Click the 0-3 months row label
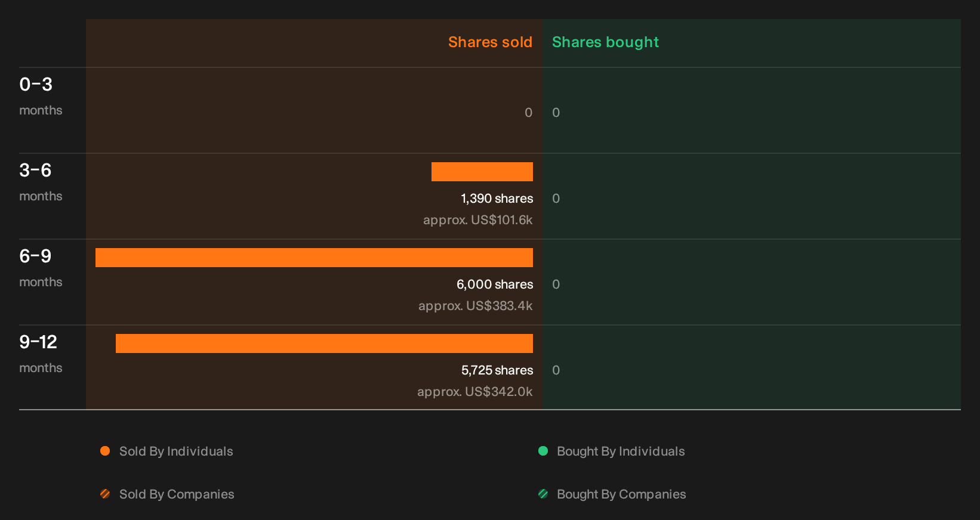Image resolution: width=980 pixels, height=520 pixels. pyautogui.click(x=41, y=95)
